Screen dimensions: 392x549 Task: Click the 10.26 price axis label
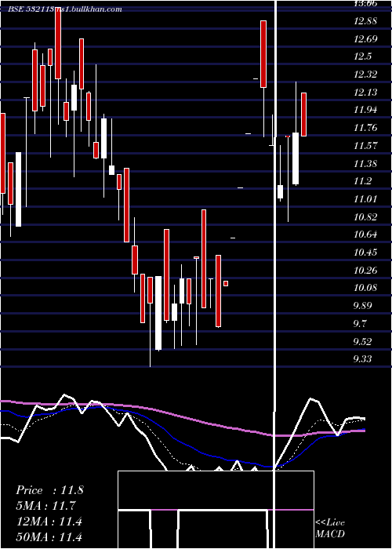tap(365, 270)
